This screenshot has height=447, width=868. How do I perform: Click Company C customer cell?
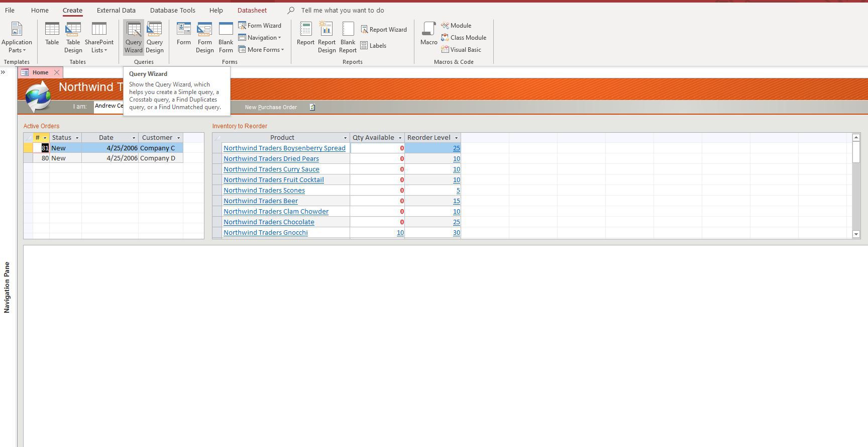[x=161, y=148]
